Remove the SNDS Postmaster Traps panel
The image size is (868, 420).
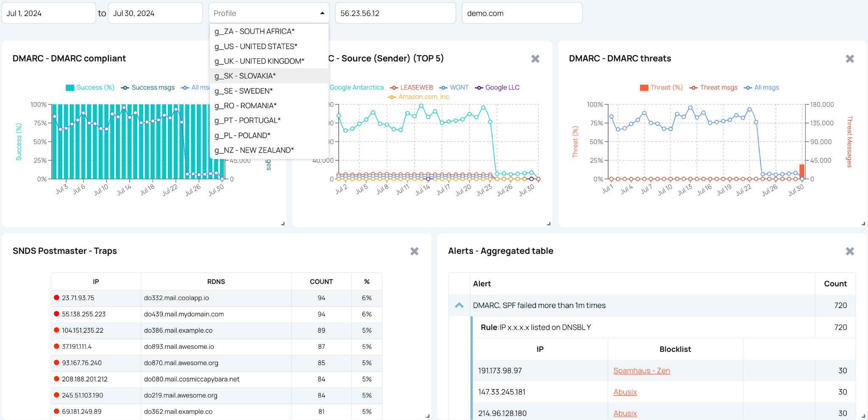[415, 251]
